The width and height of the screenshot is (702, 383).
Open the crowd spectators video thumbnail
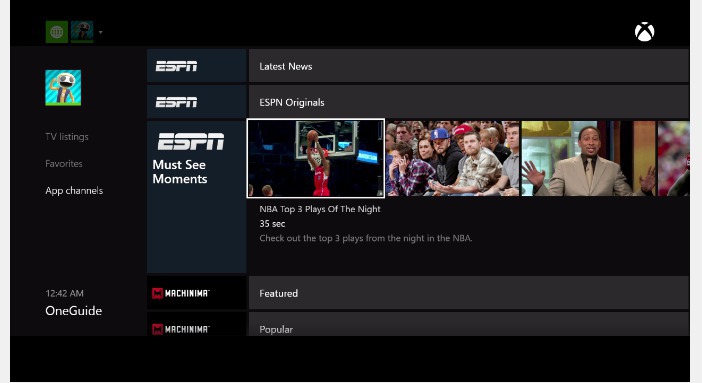pos(453,158)
